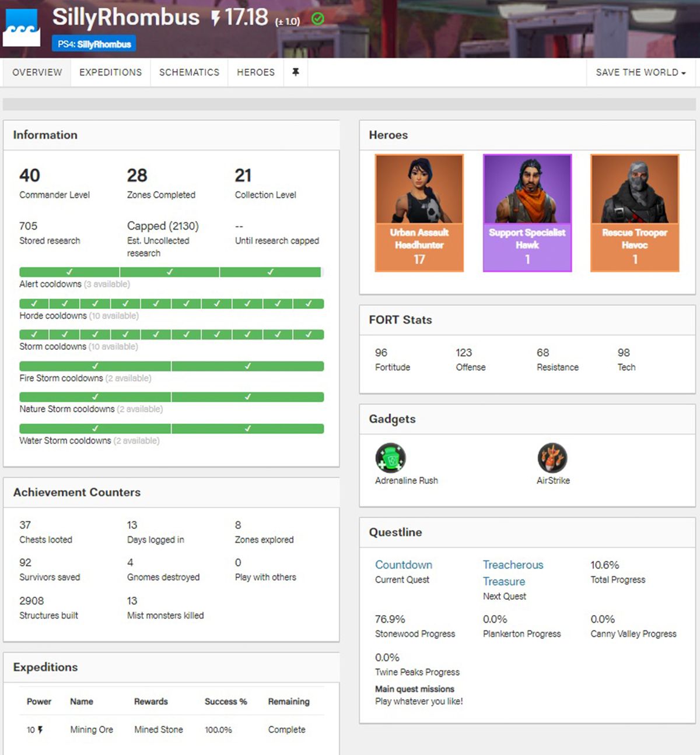
Task: Open the SAVE THE WORLD dropdown
Action: (639, 72)
